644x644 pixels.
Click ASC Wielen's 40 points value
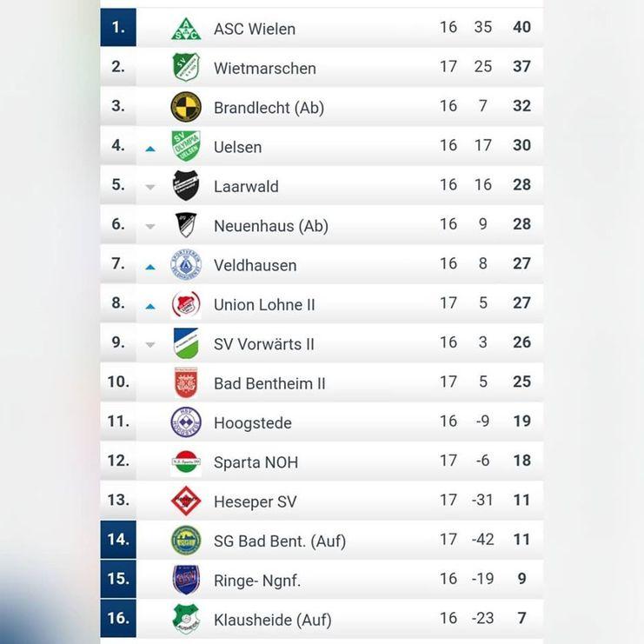coord(521,28)
